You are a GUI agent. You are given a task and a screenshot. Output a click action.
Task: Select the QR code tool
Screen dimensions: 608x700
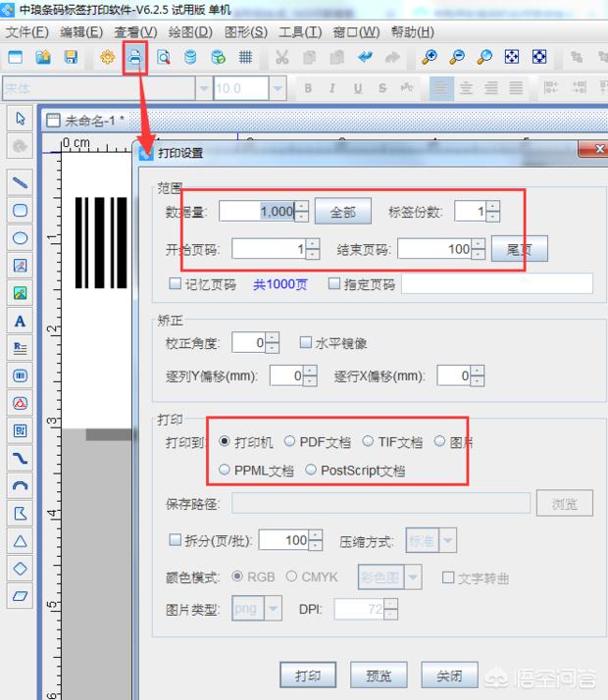pyautogui.click(x=20, y=430)
